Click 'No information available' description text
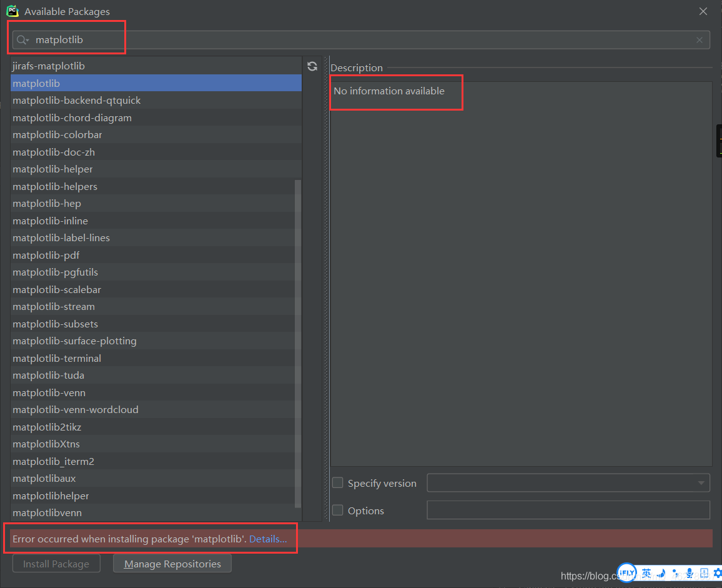The image size is (722, 588). [x=389, y=91]
